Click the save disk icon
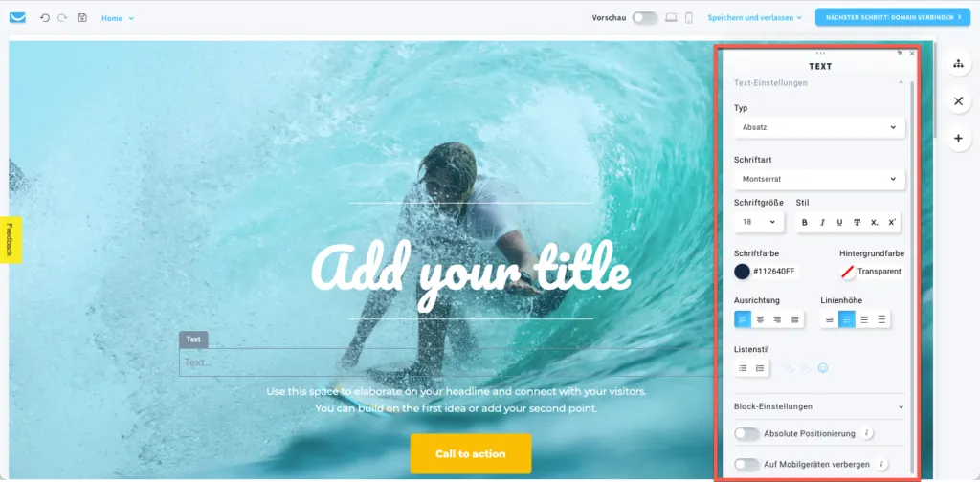Viewport: 980px width, 482px height. (x=82, y=18)
